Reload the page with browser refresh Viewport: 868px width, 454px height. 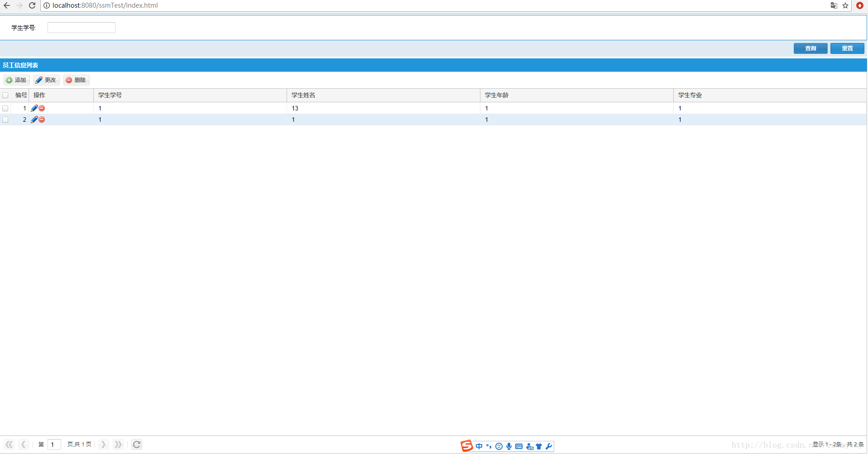(32, 5)
